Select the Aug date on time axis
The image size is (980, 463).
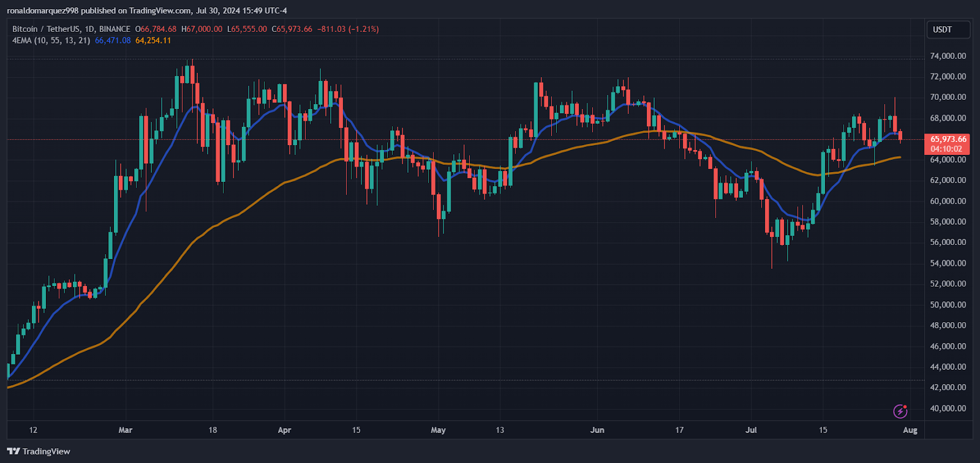910,430
